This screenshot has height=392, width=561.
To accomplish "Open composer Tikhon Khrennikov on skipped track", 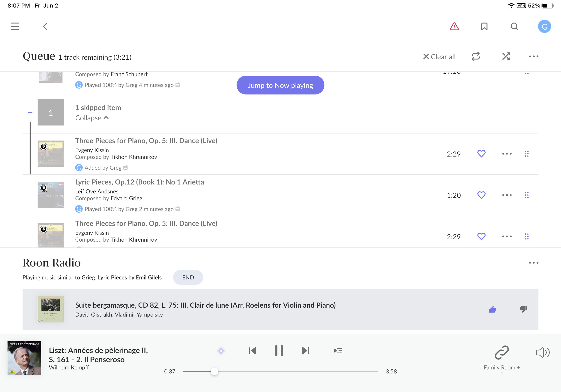I will (x=134, y=157).
